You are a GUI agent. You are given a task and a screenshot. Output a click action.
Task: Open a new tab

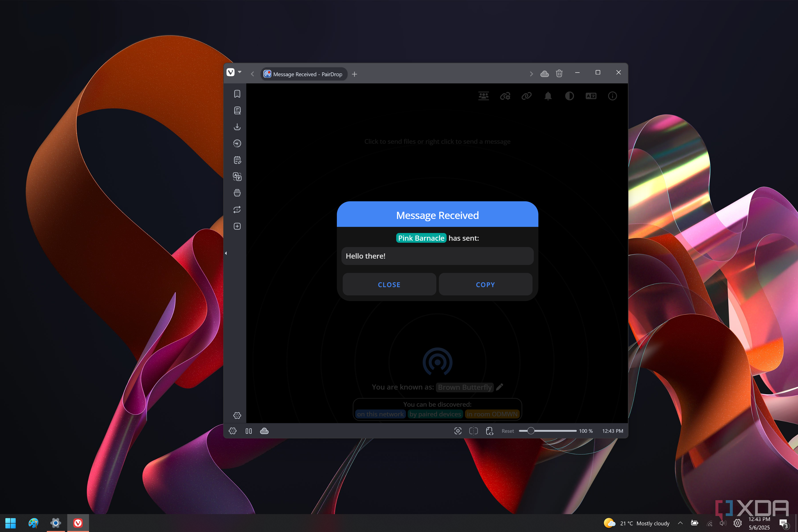[354, 74]
